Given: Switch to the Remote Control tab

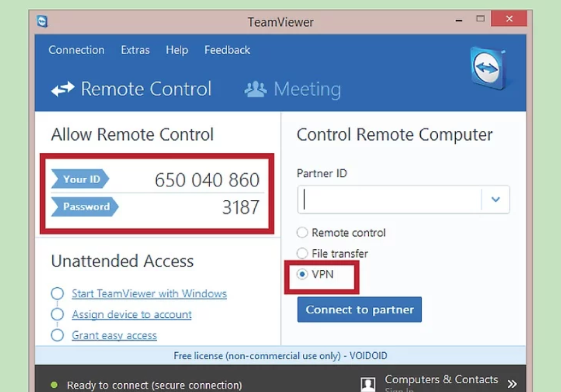Looking at the screenshot, I should pyautogui.click(x=132, y=89).
